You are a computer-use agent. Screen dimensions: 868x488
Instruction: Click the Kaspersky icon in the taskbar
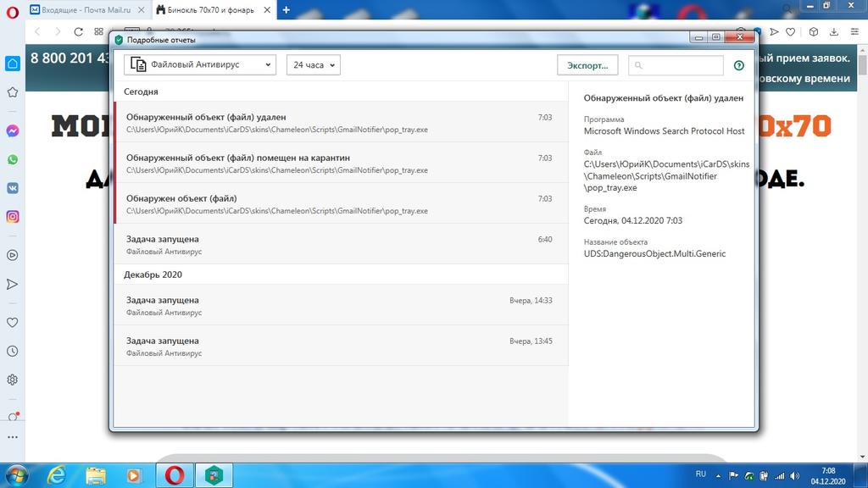(214, 474)
